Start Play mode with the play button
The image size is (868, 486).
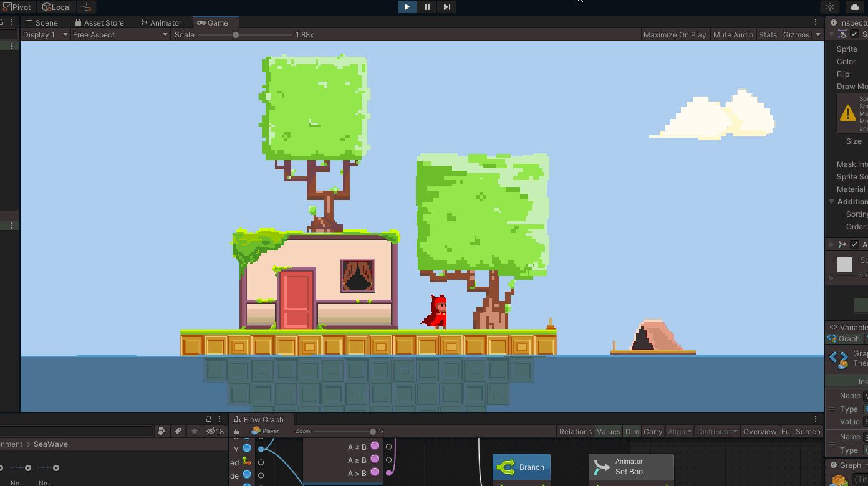[407, 7]
